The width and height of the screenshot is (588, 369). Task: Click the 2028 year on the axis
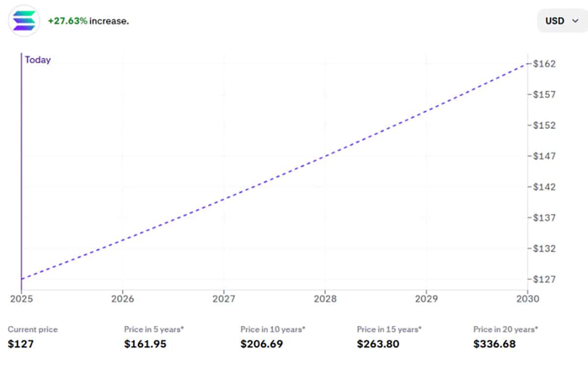pos(325,298)
